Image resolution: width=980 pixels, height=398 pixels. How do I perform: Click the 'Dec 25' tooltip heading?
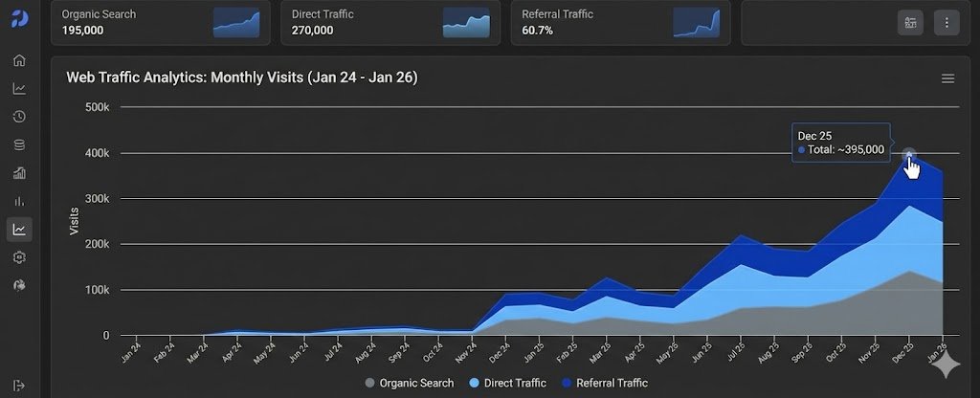(814, 136)
